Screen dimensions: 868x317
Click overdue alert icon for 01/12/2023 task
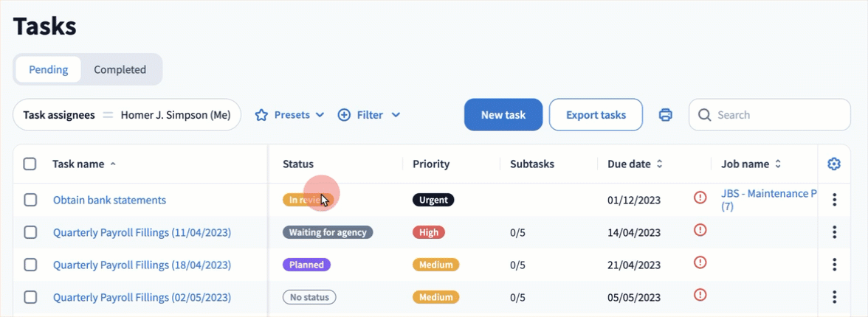(700, 198)
